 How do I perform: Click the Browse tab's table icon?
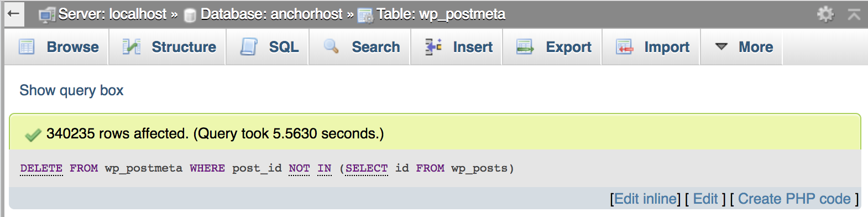(27, 47)
